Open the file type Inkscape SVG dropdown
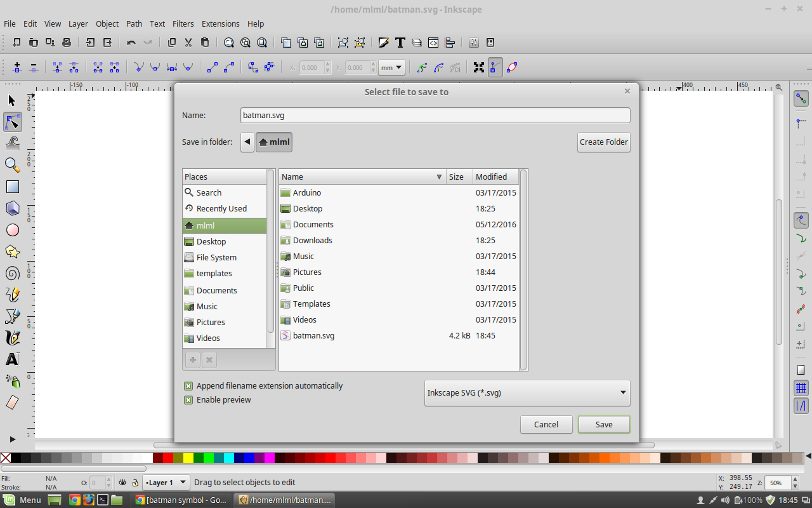 pyautogui.click(x=527, y=392)
